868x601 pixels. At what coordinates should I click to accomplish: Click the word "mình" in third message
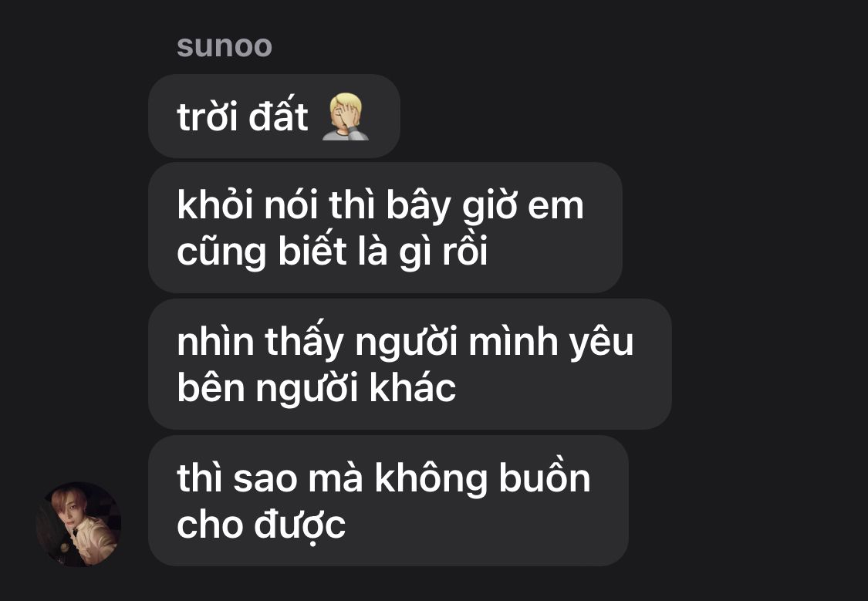click(x=513, y=342)
